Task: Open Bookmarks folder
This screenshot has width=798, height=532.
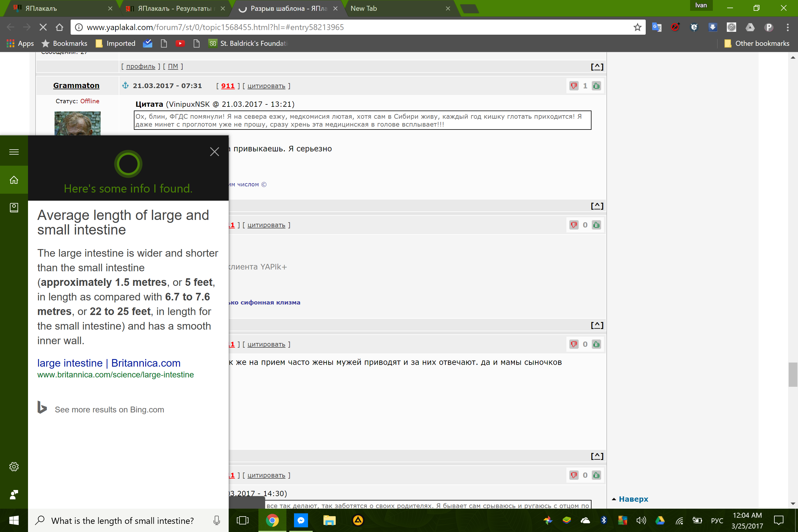Action: 64,43
